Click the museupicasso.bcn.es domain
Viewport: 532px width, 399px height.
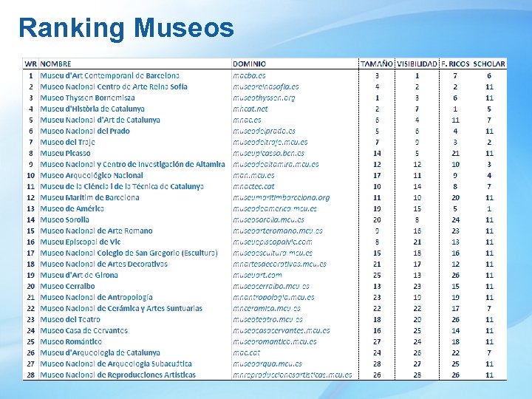tap(269, 154)
